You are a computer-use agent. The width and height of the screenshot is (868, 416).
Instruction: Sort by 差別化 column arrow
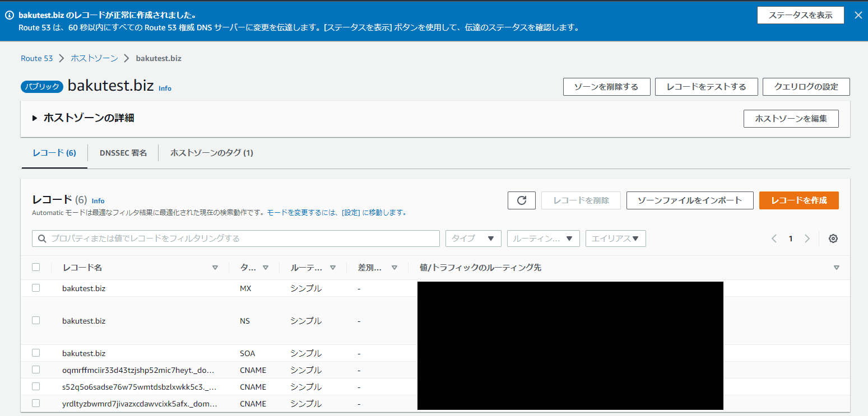tap(394, 268)
